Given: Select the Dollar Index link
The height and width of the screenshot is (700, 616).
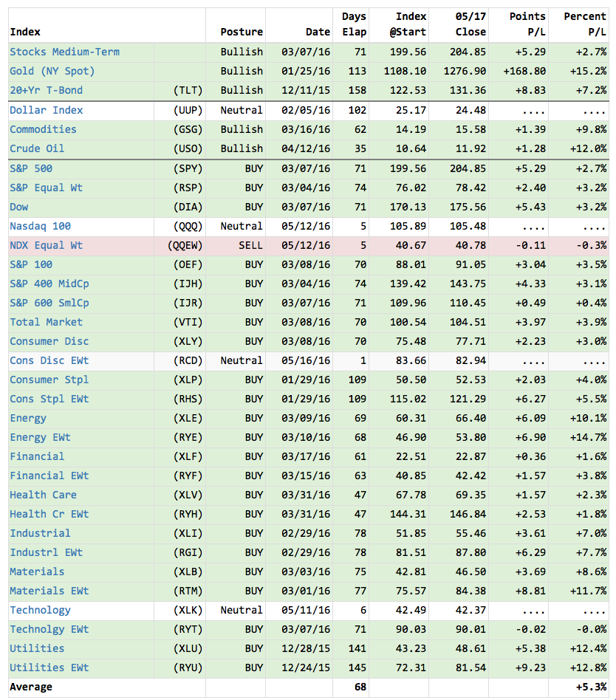Looking at the screenshot, I should pyautogui.click(x=46, y=110).
